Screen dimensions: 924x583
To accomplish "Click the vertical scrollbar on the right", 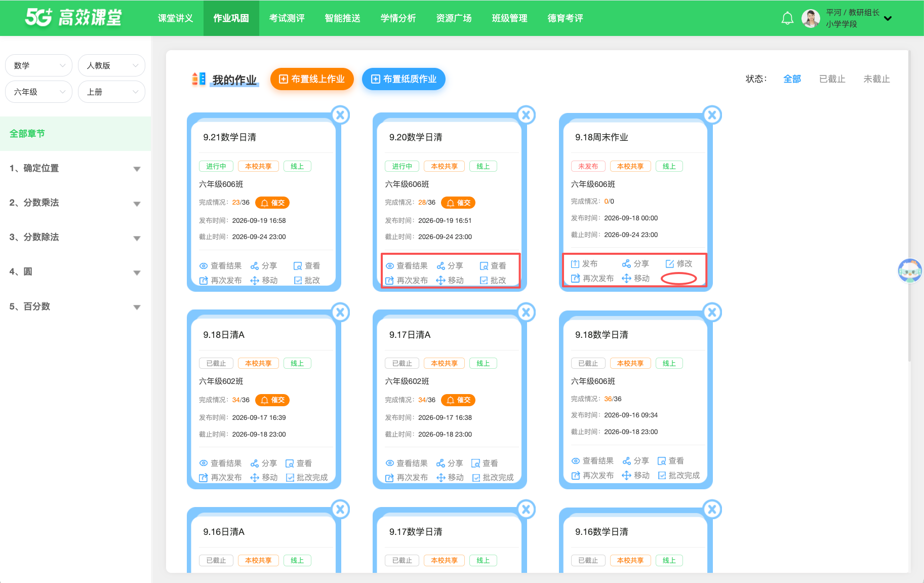I will (x=909, y=205).
